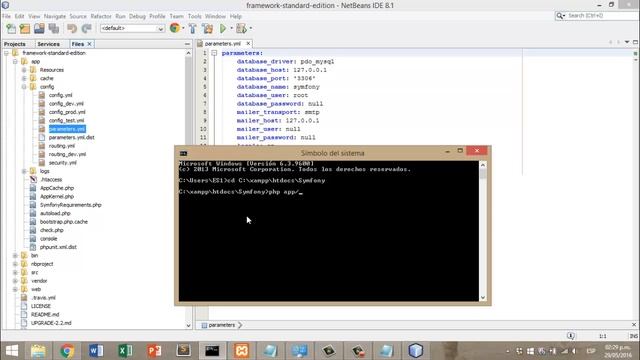
Task: Click the Build Project hammer icon
Action: [x=192, y=28]
